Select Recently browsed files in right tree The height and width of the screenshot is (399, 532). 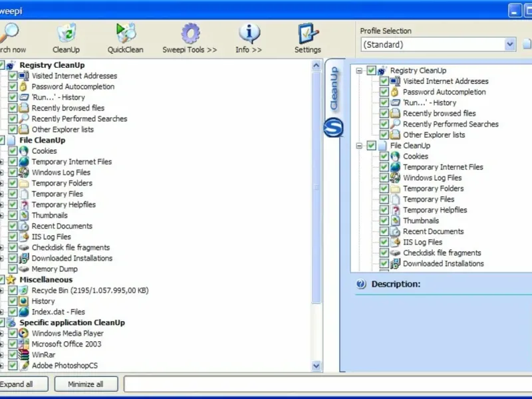[439, 113]
